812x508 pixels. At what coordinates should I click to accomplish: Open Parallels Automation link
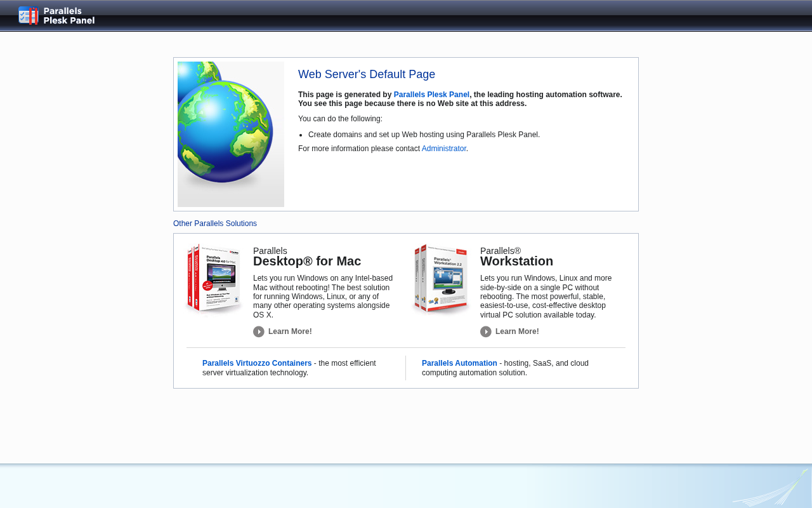tap(459, 363)
